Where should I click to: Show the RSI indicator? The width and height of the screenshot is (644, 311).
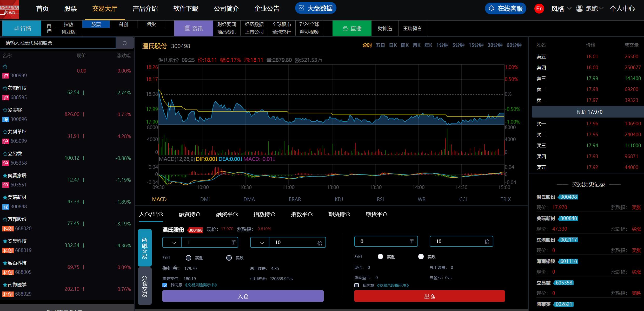point(380,199)
